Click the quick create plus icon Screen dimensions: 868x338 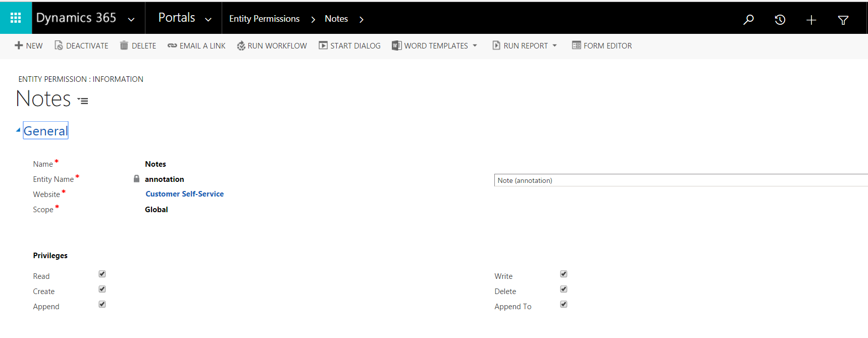point(811,20)
